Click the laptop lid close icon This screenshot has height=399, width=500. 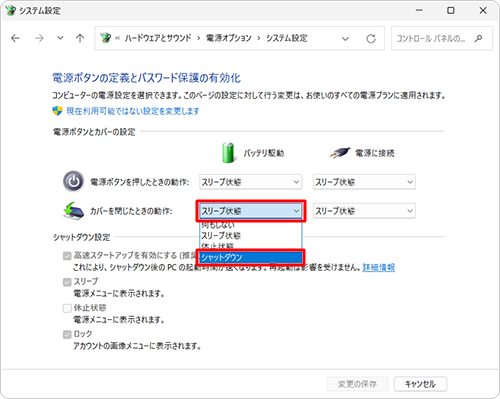tap(73, 211)
